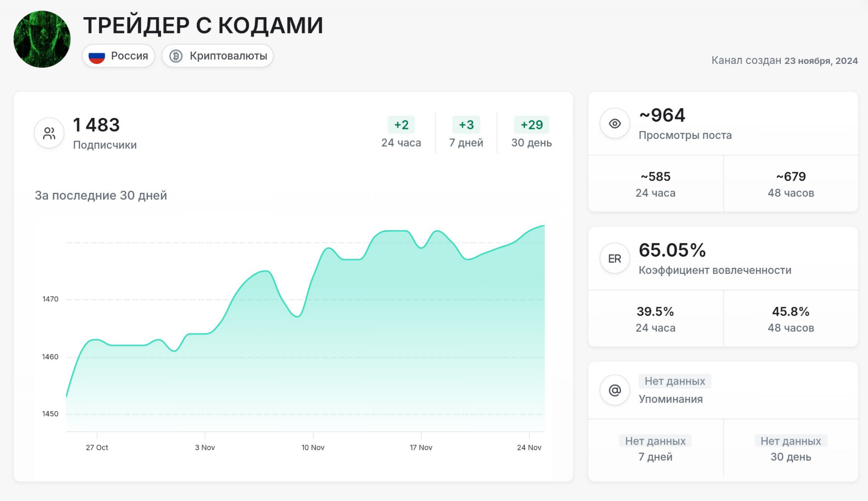Click the eye icon for post views
This screenshot has width=868, height=501.
pyautogui.click(x=615, y=123)
